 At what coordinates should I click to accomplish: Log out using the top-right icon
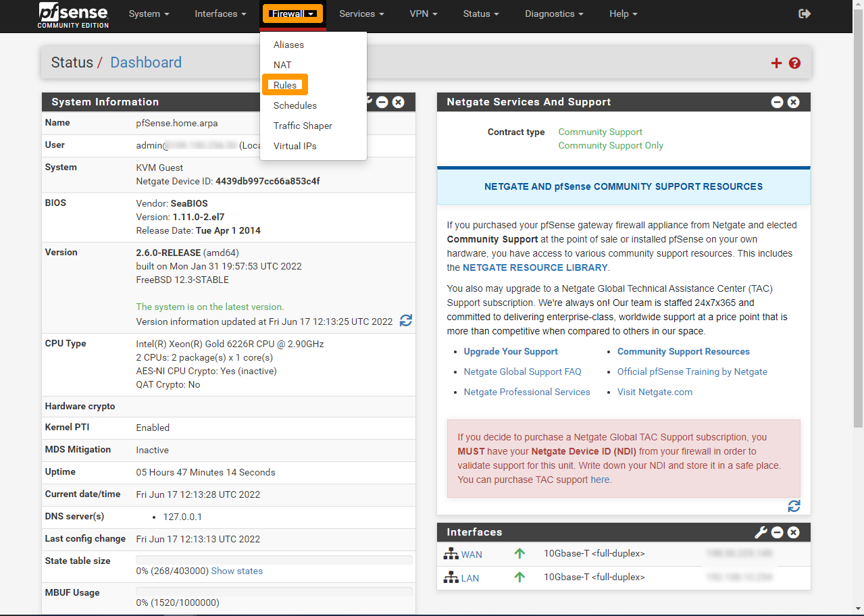click(x=805, y=13)
